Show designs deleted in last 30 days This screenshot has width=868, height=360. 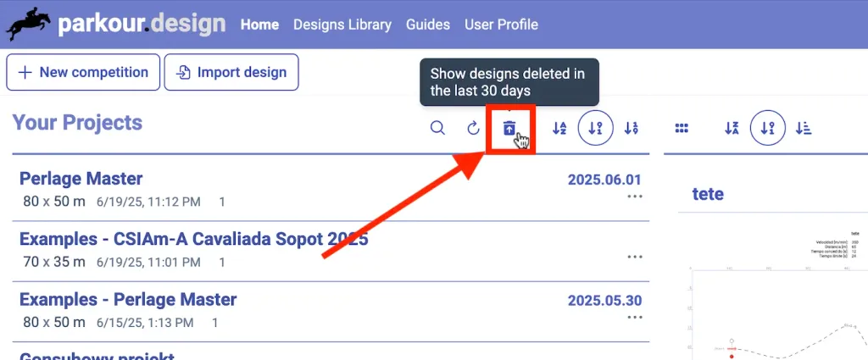[509, 129]
